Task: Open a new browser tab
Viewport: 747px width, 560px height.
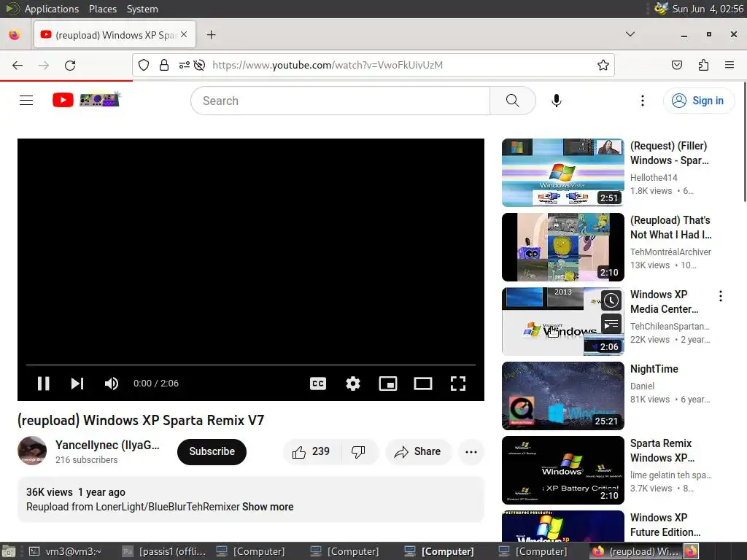Action: pos(211,35)
